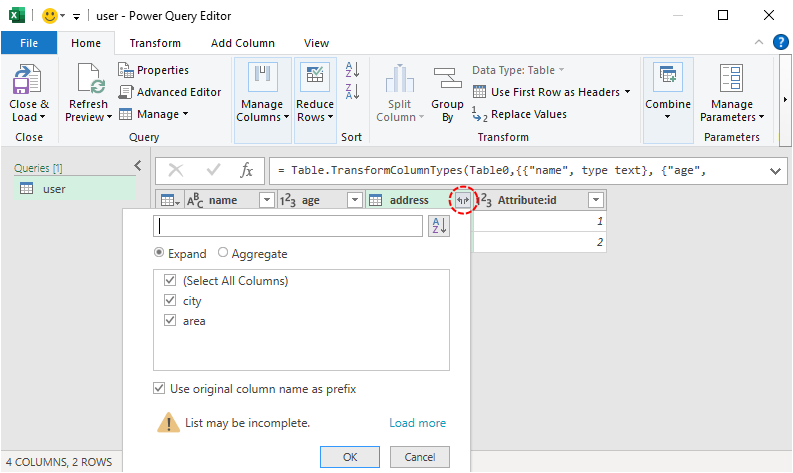
Task: Select the user query
Action: coord(75,189)
